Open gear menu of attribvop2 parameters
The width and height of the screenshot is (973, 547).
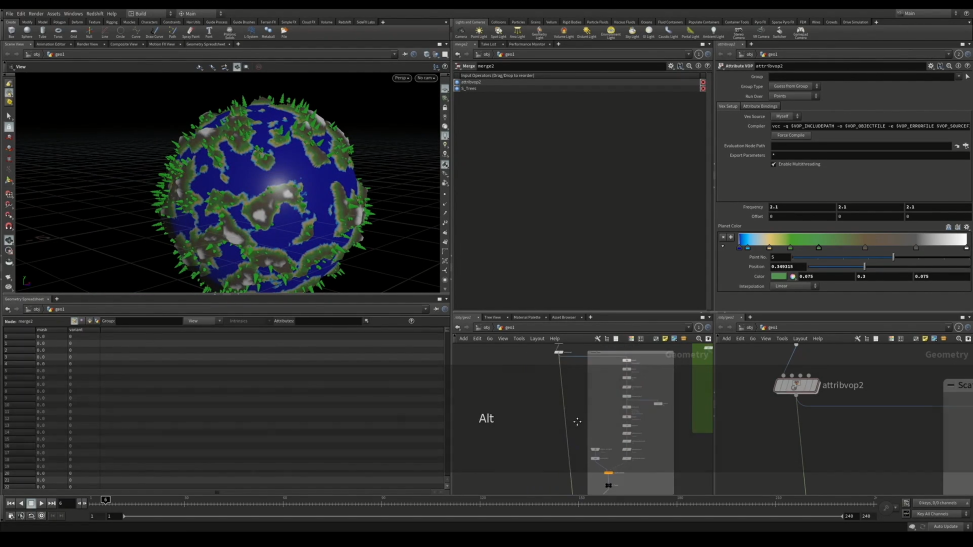930,66
